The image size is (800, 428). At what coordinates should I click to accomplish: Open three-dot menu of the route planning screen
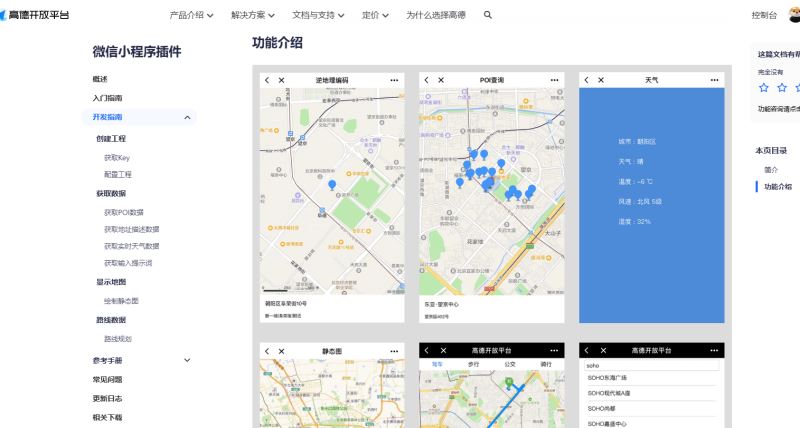coord(555,350)
